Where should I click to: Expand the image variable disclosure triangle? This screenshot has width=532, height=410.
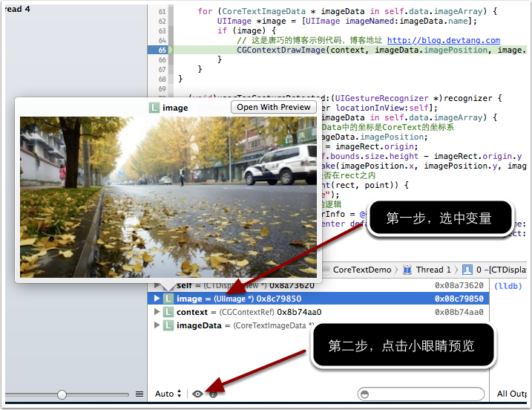(x=157, y=299)
